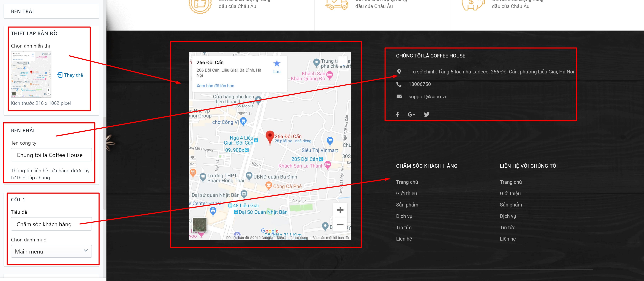Screen dimensions: 644x281
Task: Click the Twitter bird icon in footer
Action: (426, 114)
